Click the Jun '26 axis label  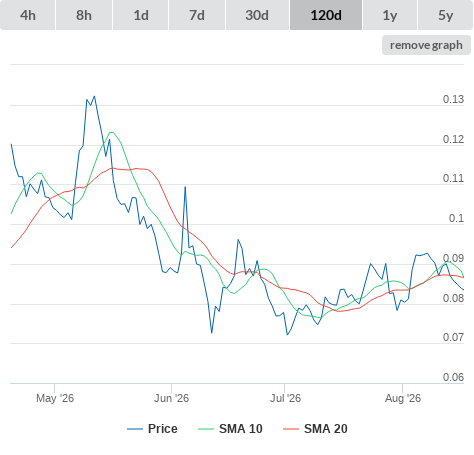[x=171, y=398]
